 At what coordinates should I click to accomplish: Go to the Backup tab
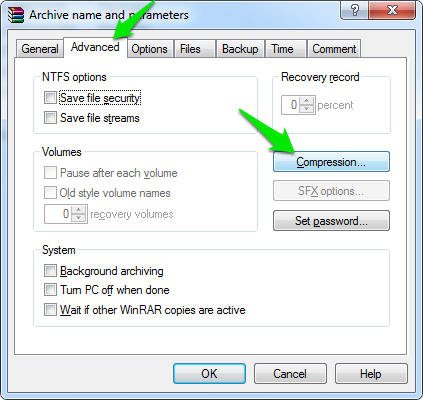[240, 49]
